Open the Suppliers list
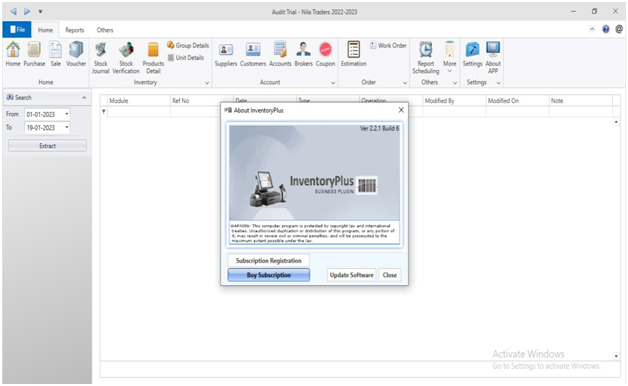The width and height of the screenshot is (628, 386). pyautogui.click(x=226, y=54)
